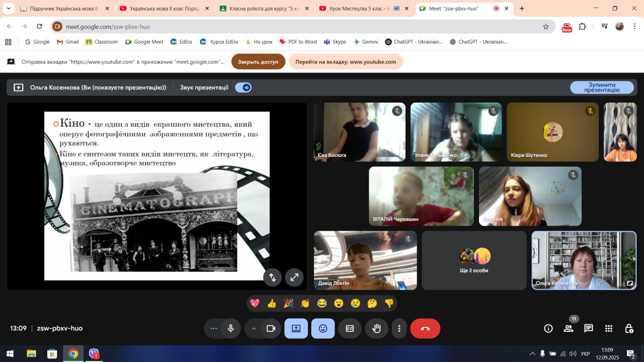Click the red leave call button
Viewport: 644px width, 362px height.
pos(425,328)
